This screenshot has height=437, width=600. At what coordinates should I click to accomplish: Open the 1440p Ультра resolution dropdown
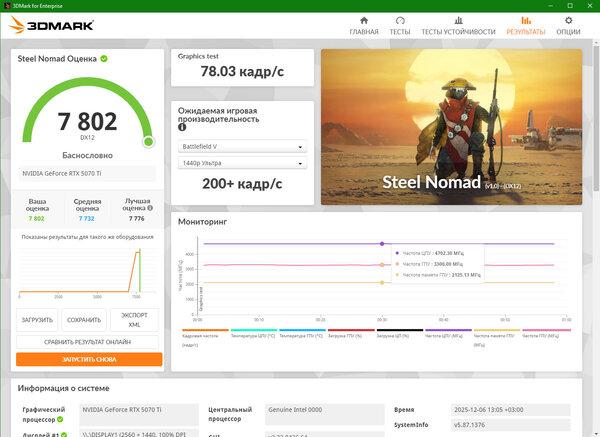click(x=242, y=163)
